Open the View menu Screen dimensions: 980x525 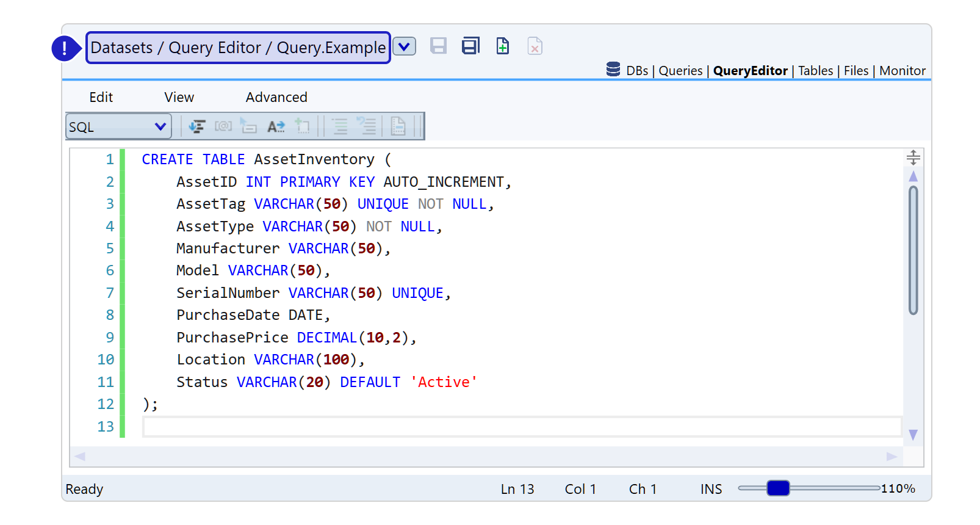(179, 97)
